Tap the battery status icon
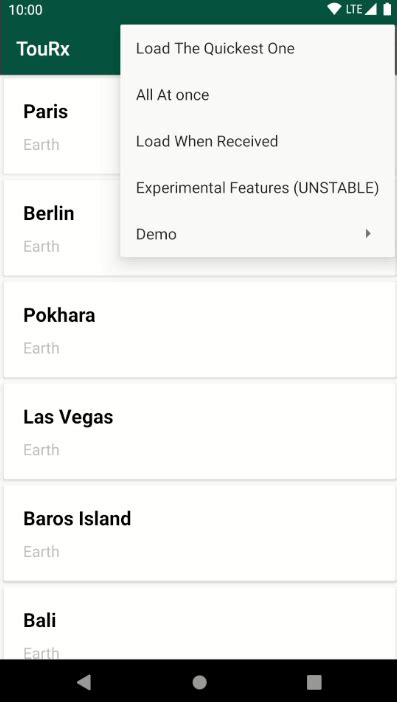Image resolution: width=397 pixels, height=702 pixels. click(x=387, y=9)
